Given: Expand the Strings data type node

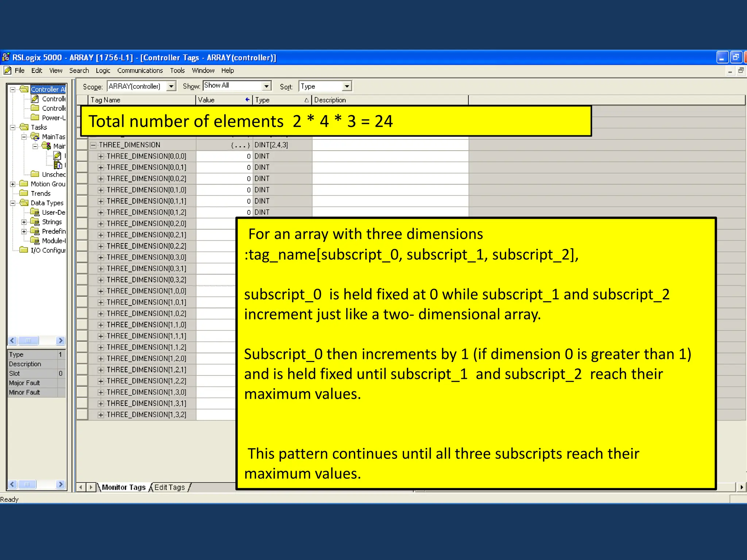Looking at the screenshot, I should coord(24,222).
